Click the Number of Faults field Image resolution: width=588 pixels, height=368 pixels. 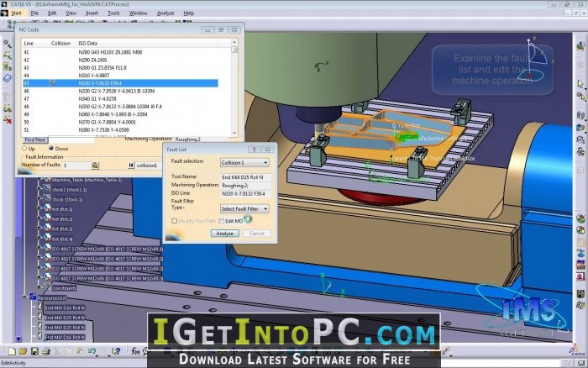tap(77, 165)
